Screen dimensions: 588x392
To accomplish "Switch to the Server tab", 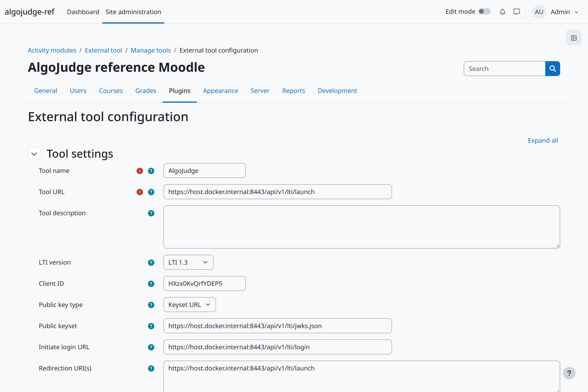I will 260,91.
